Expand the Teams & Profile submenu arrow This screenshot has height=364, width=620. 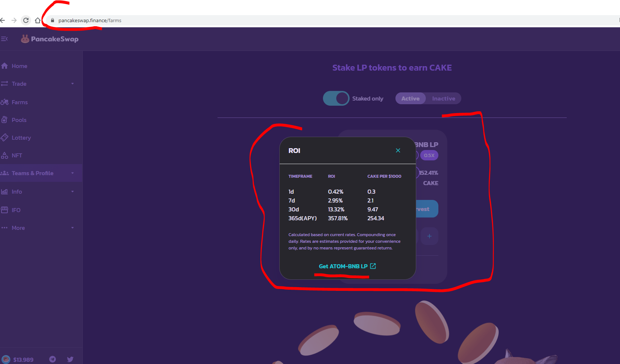[73, 173]
